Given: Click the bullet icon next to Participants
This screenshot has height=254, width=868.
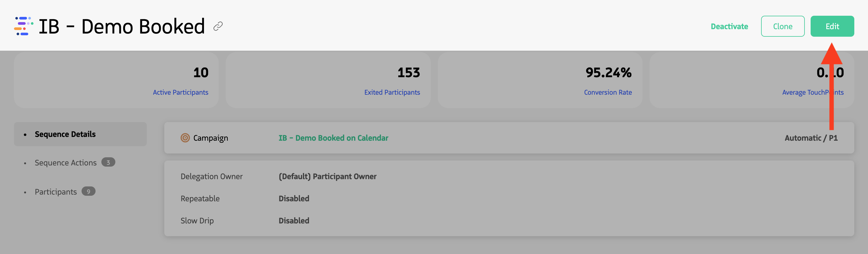Looking at the screenshot, I should point(25,192).
